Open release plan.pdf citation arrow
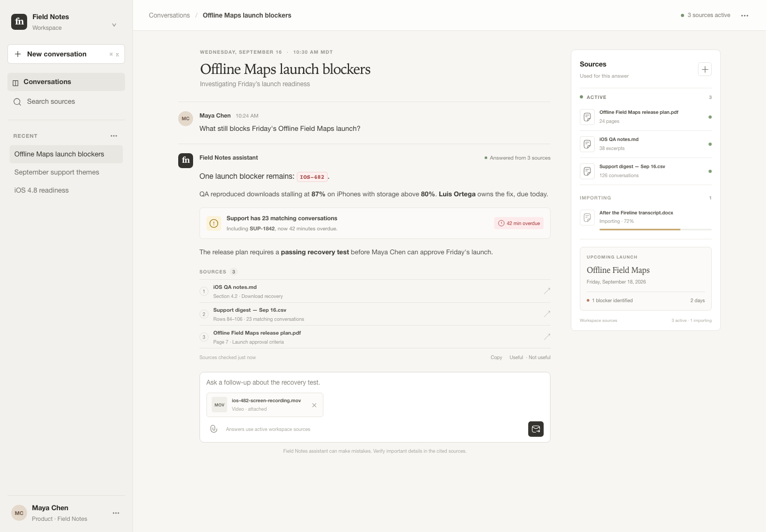The height and width of the screenshot is (532, 766). pos(547,337)
